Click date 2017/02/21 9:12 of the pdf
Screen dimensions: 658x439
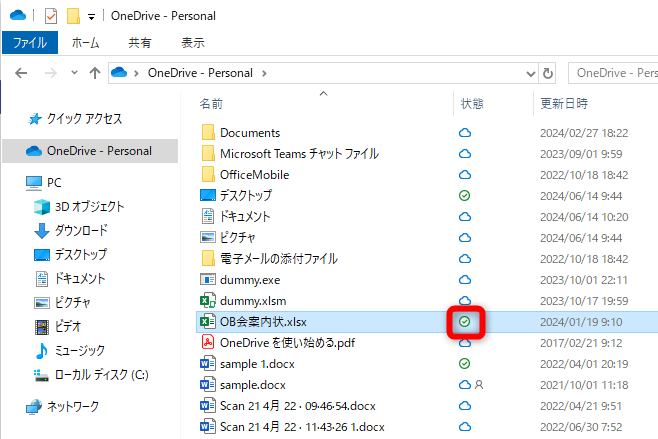coord(581,343)
